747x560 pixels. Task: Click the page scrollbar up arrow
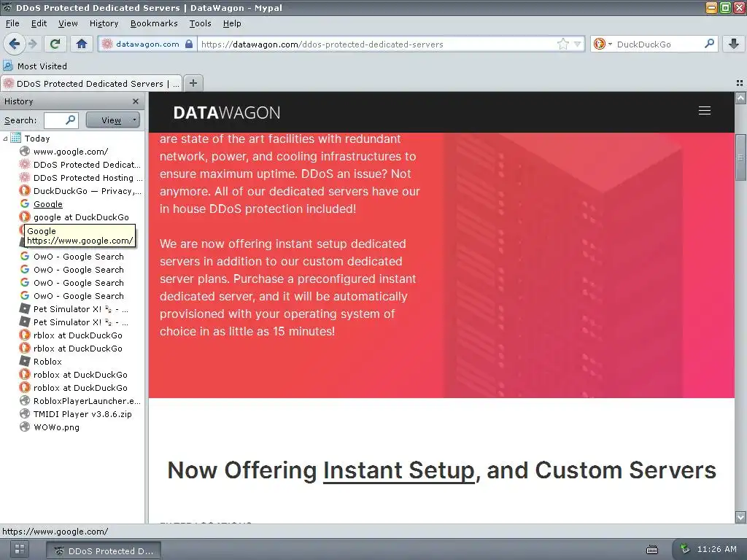[x=740, y=98]
